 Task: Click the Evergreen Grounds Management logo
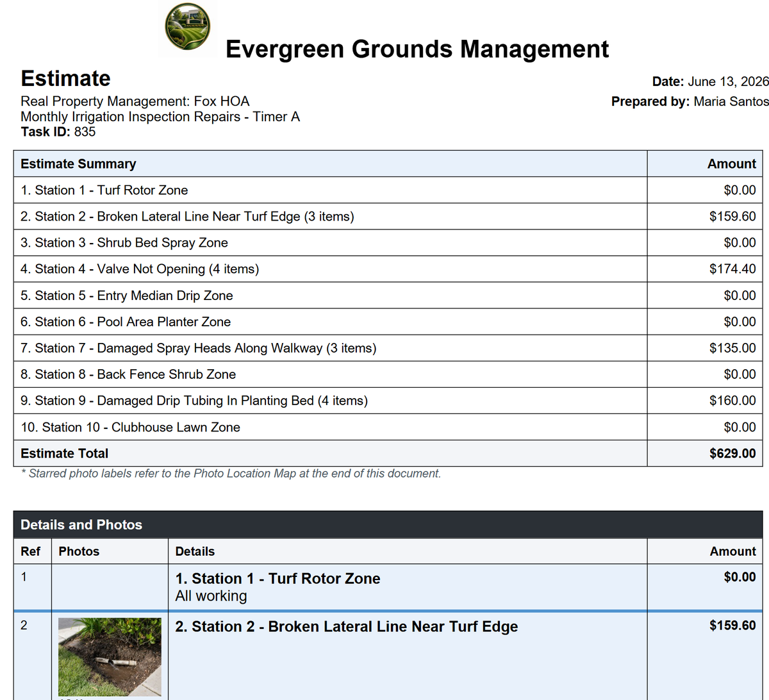187,27
